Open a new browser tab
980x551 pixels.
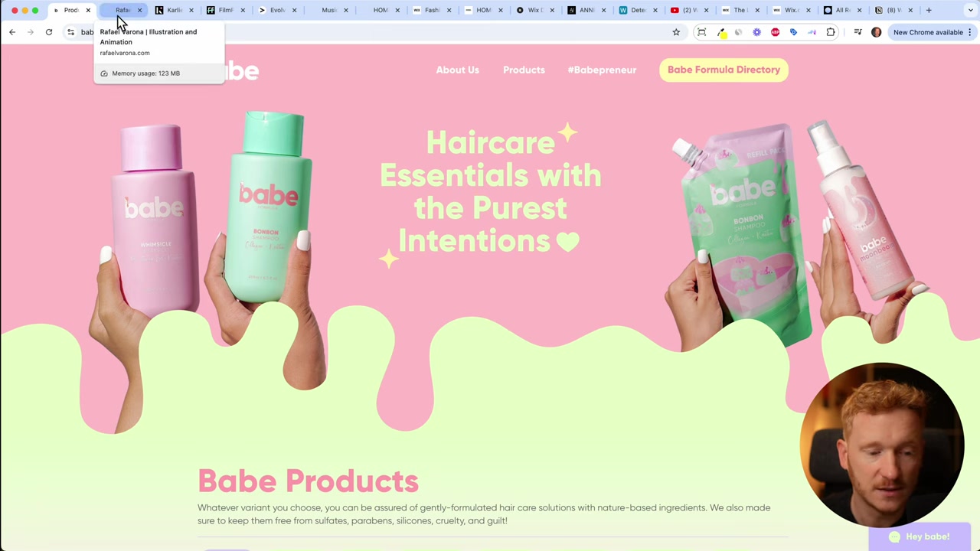coord(929,10)
